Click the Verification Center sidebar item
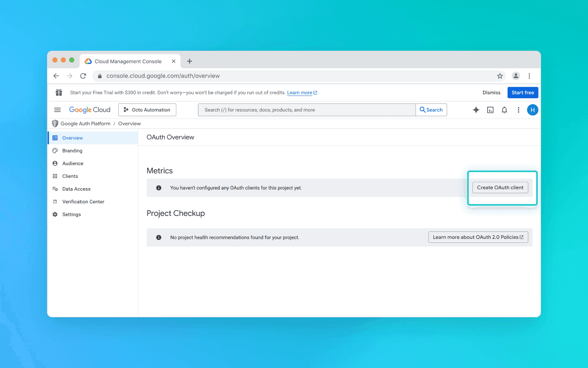 click(83, 201)
